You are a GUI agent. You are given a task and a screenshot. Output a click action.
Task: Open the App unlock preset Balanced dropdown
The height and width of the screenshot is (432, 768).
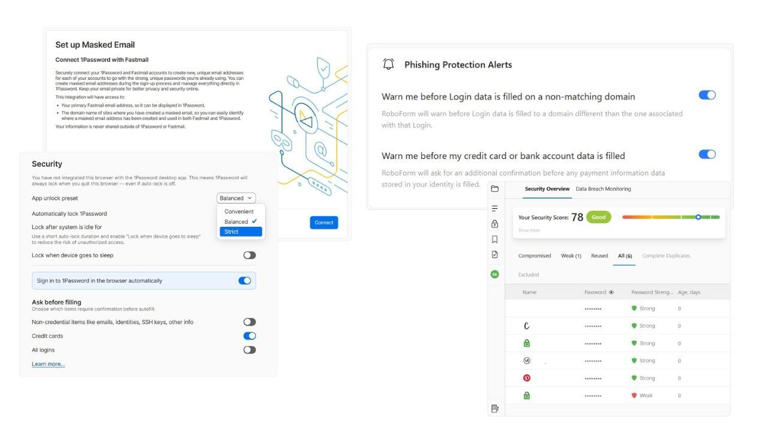coord(236,198)
